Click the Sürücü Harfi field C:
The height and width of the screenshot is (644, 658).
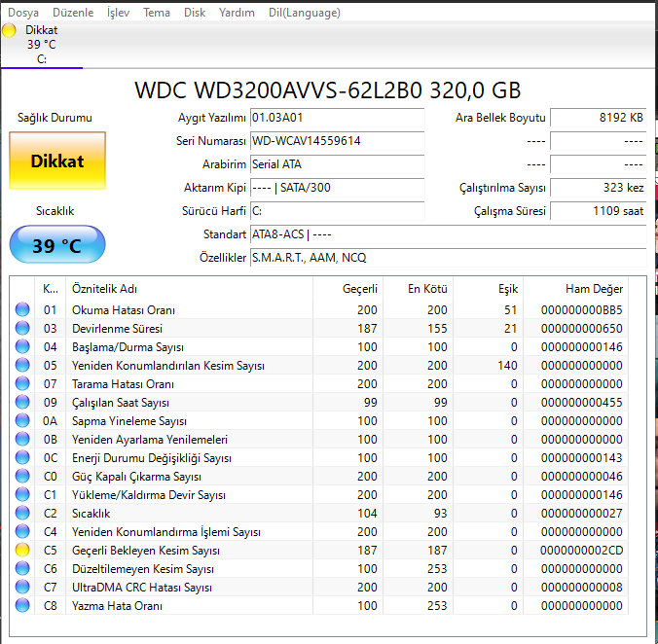pyautogui.click(x=338, y=211)
